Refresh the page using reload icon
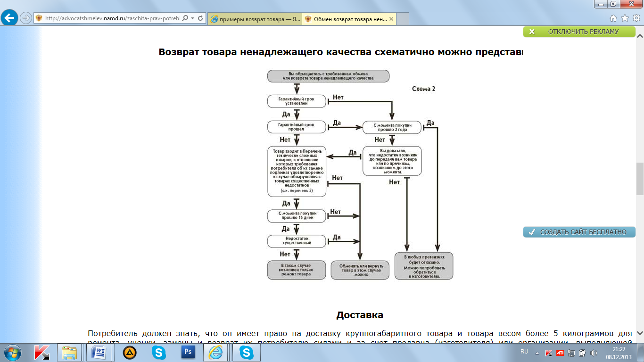This screenshot has width=644, height=362. [200, 18]
